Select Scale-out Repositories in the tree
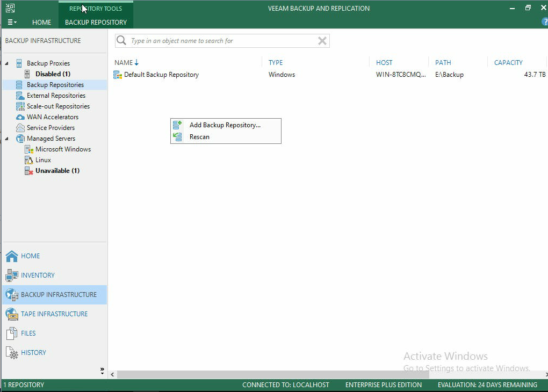 click(58, 106)
